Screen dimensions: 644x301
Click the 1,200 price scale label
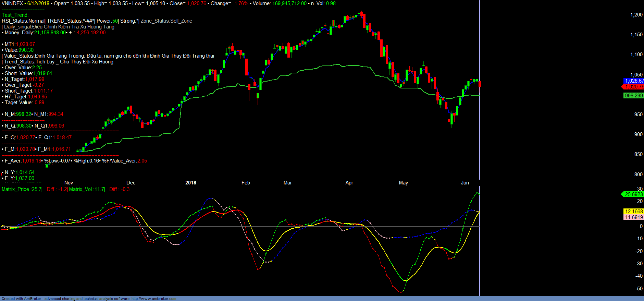pos(636,15)
